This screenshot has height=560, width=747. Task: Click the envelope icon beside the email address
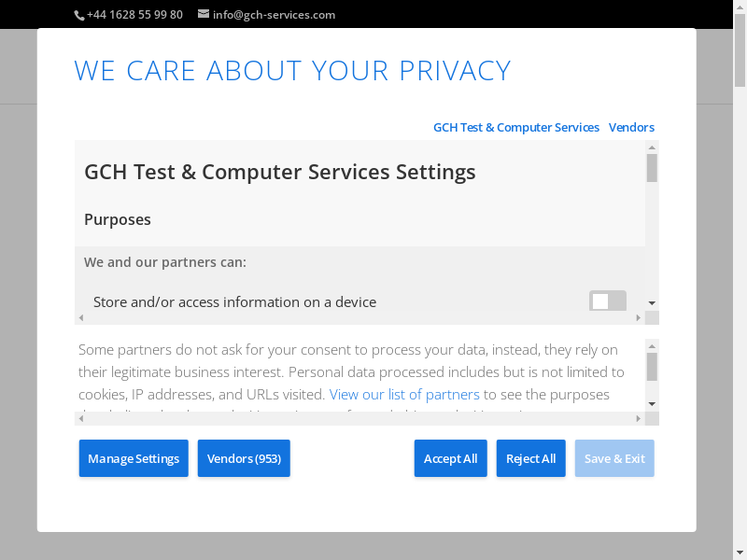(204, 14)
